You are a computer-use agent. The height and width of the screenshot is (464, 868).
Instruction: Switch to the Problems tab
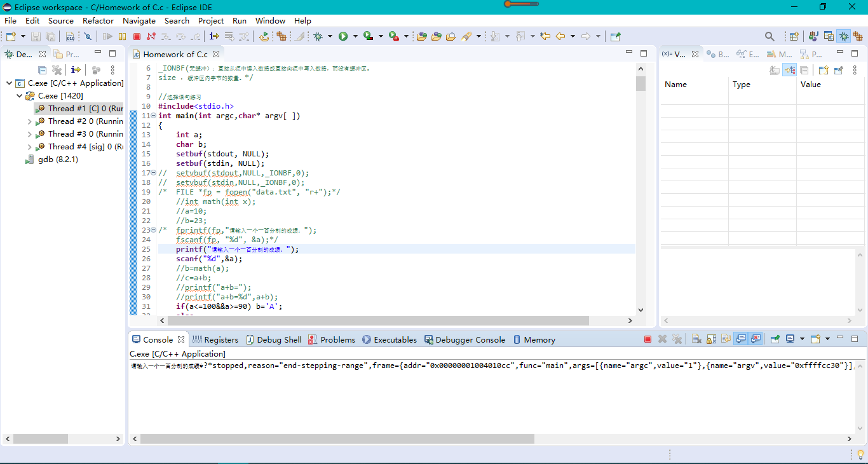tap(331, 339)
